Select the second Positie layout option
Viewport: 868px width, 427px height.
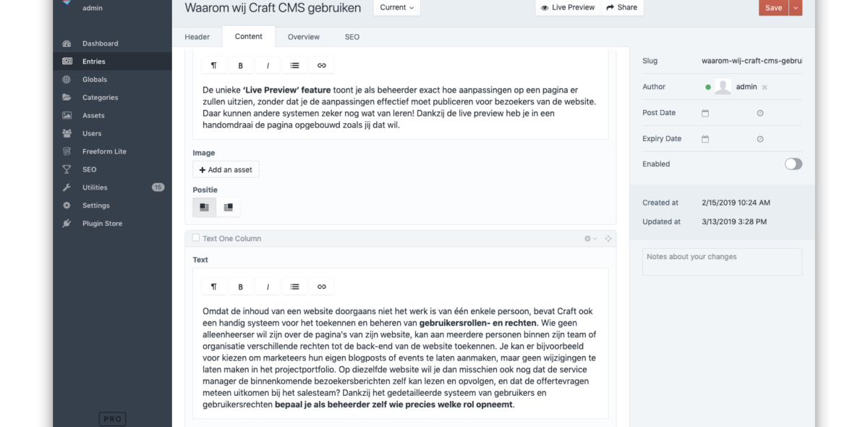tap(229, 207)
